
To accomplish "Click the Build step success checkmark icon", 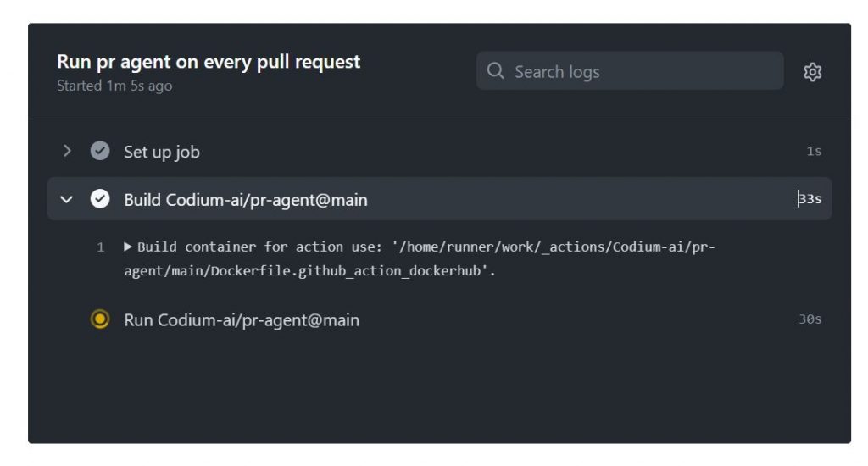I will click(x=100, y=199).
